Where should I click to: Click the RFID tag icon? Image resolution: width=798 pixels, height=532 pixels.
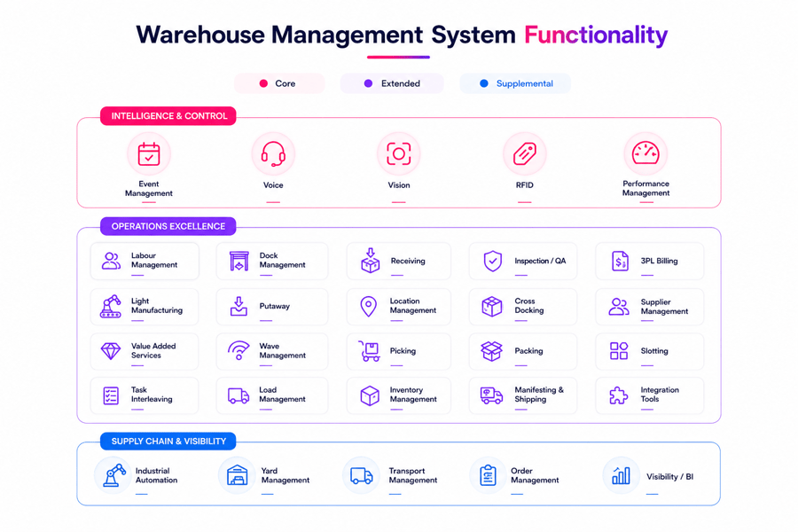click(x=524, y=153)
